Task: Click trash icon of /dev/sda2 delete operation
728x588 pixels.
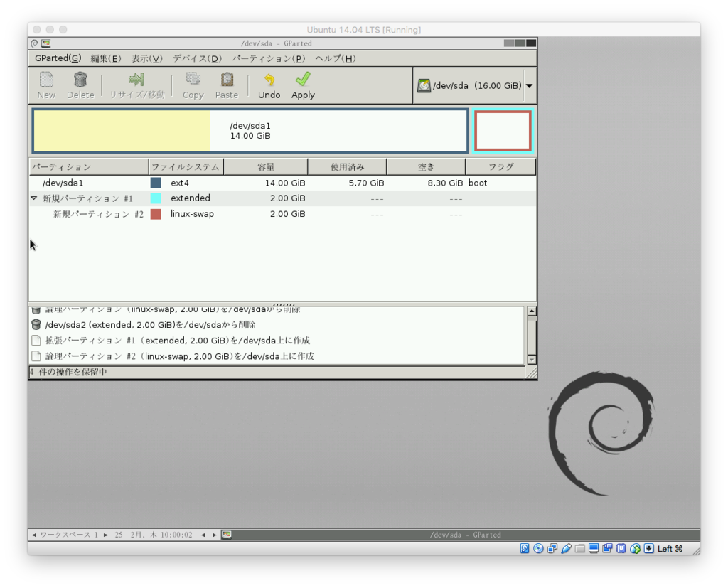Action: 36,325
